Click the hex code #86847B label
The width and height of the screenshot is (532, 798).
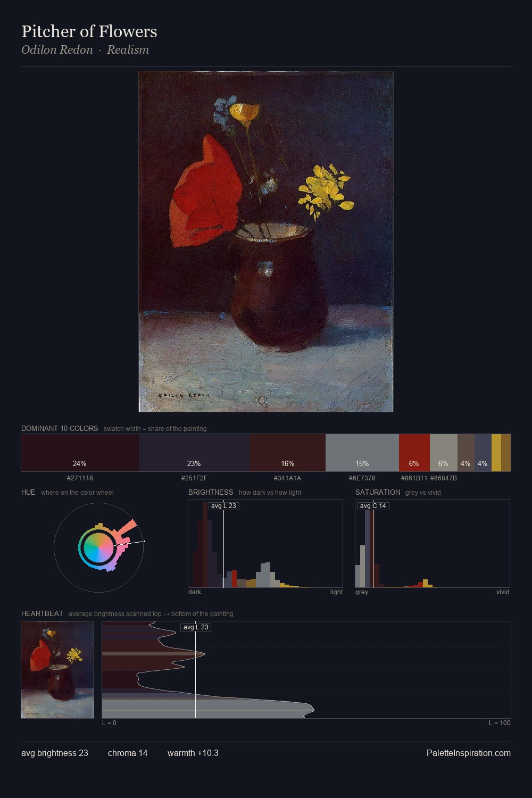444,478
